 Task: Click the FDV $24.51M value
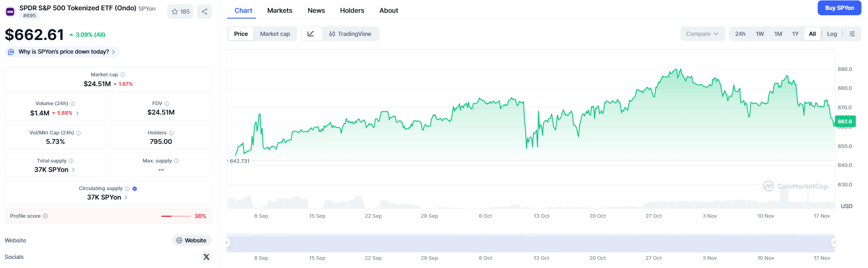(161, 112)
